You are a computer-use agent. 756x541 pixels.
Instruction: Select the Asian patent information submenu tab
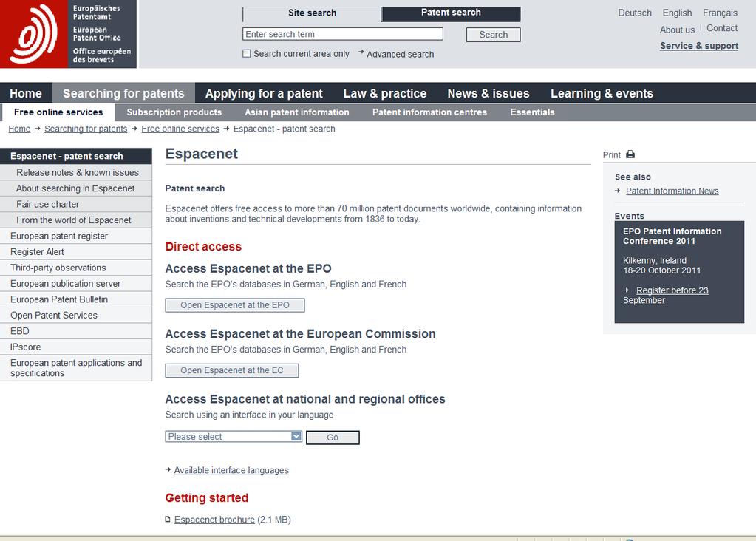click(x=297, y=112)
